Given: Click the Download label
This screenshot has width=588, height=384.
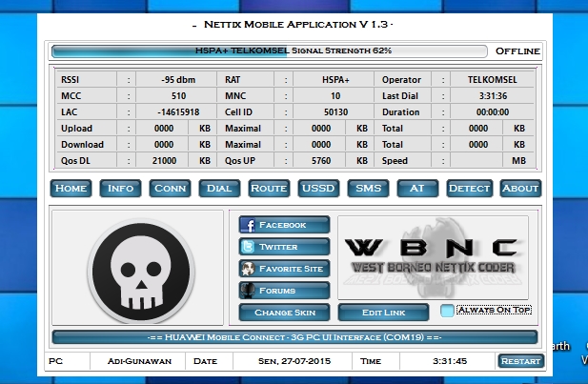Looking at the screenshot, I should pyautogui.click(x=82, y=145).
